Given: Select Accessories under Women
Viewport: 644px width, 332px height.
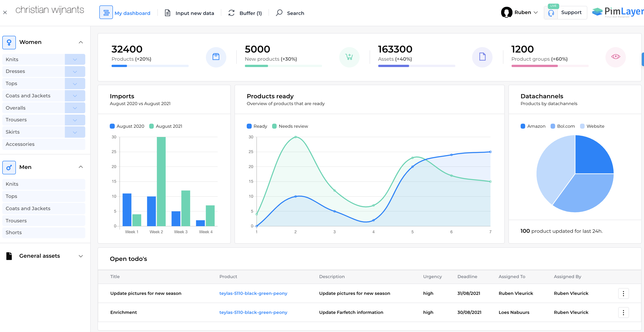Looking at the screenshot, I should click(20, 144).
